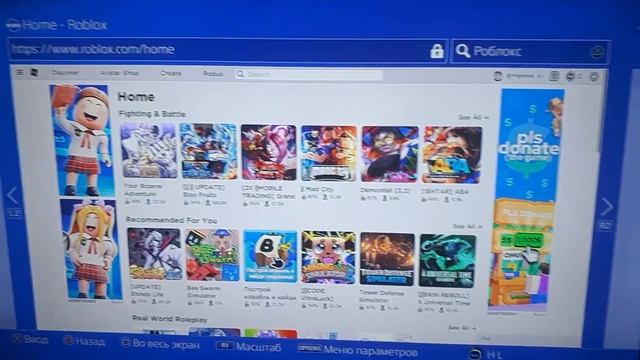The width and height of the screenshot is (640, 360).
Task: Click the Ввод button hint
Action: pyautogui.click(x=31, y=339)
